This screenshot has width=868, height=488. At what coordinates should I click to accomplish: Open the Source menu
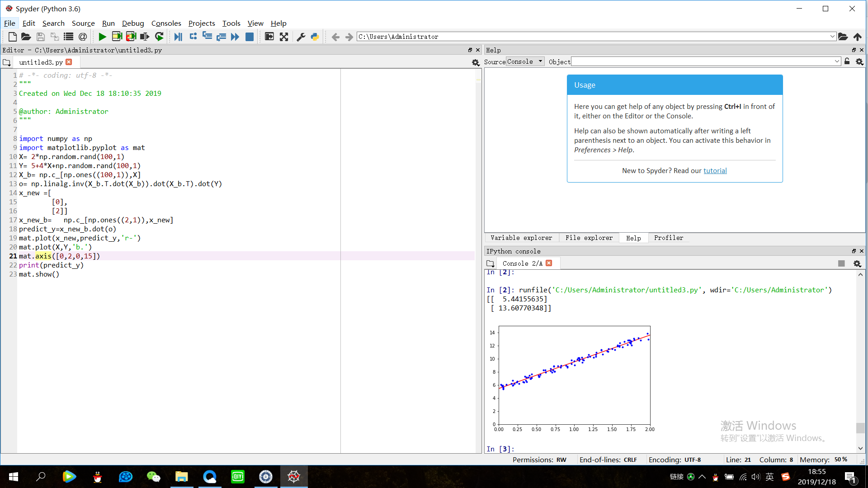(x=83, y=23)
